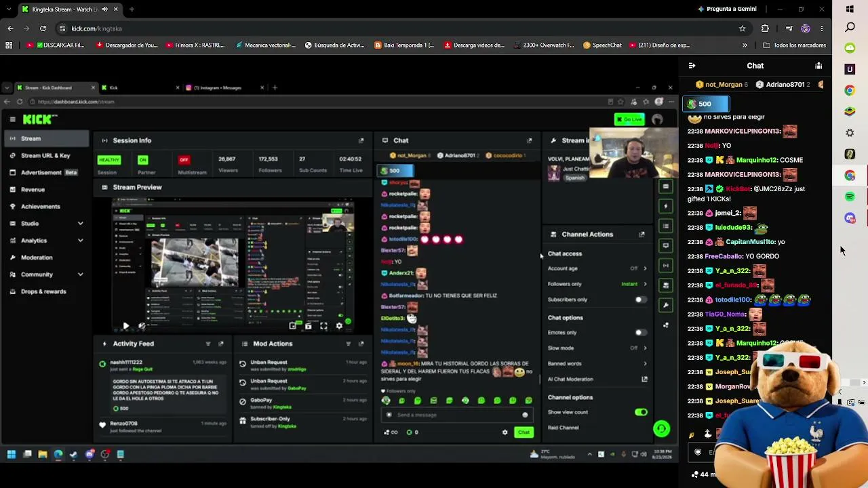Open Slow mode options arrow
The width and height of the screenshot is (868, 488).
point(645,348)
